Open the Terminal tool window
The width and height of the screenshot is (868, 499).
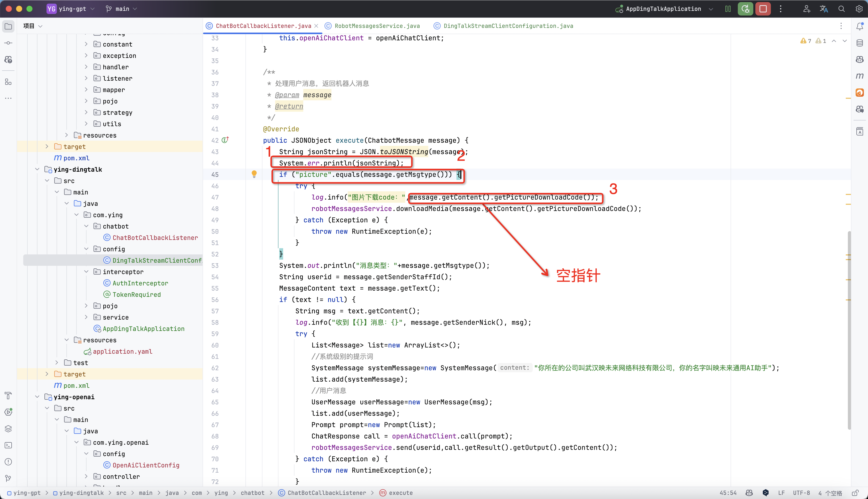[x=8, y=445]
